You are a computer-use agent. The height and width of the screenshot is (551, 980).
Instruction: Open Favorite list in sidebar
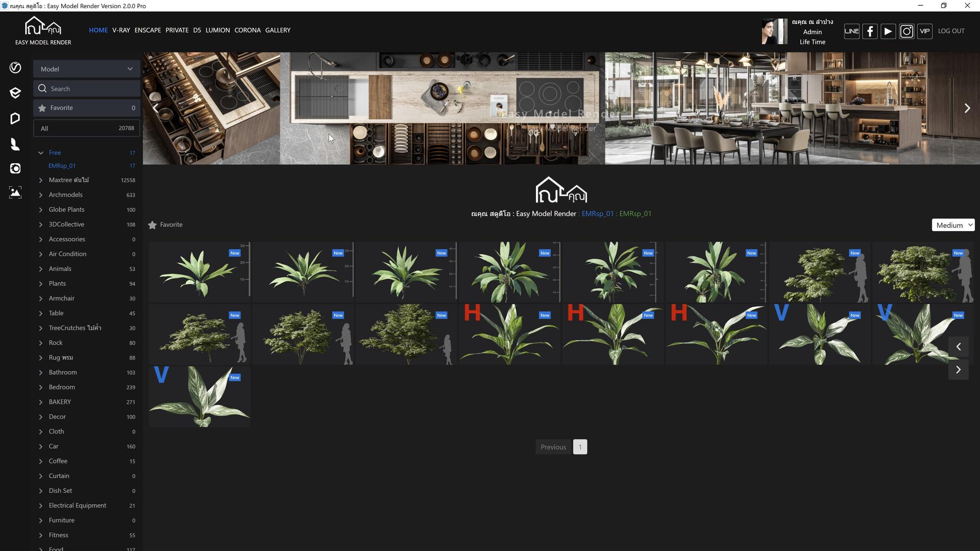[87, 108]
